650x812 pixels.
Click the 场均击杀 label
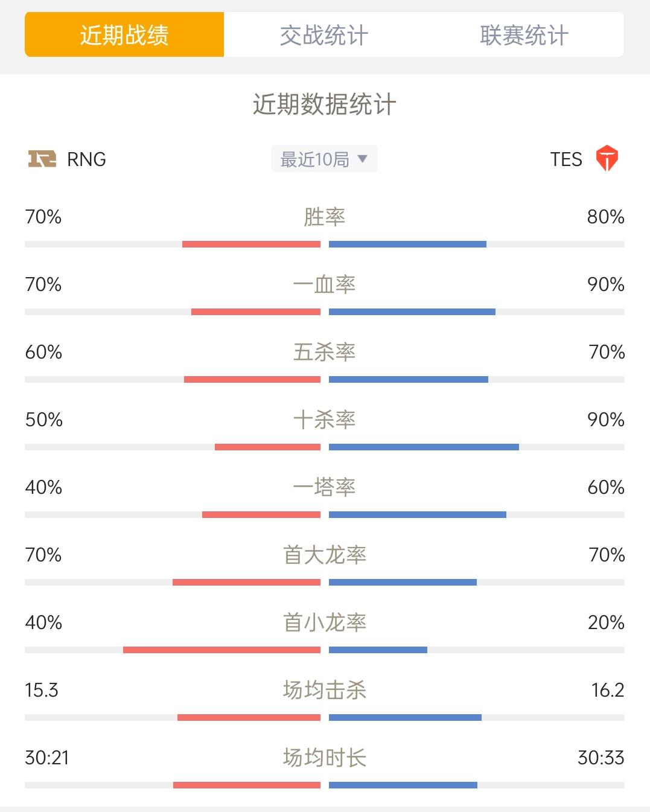click(x=324, y=690)
